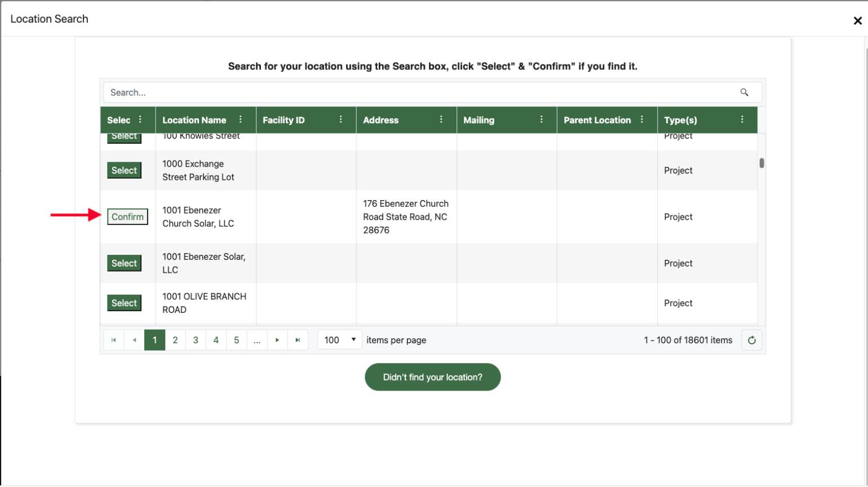Open the Type(s) column menu
The width and height of the screenshot is (868, 487).
pyautogui.click(x=743, y=119)
